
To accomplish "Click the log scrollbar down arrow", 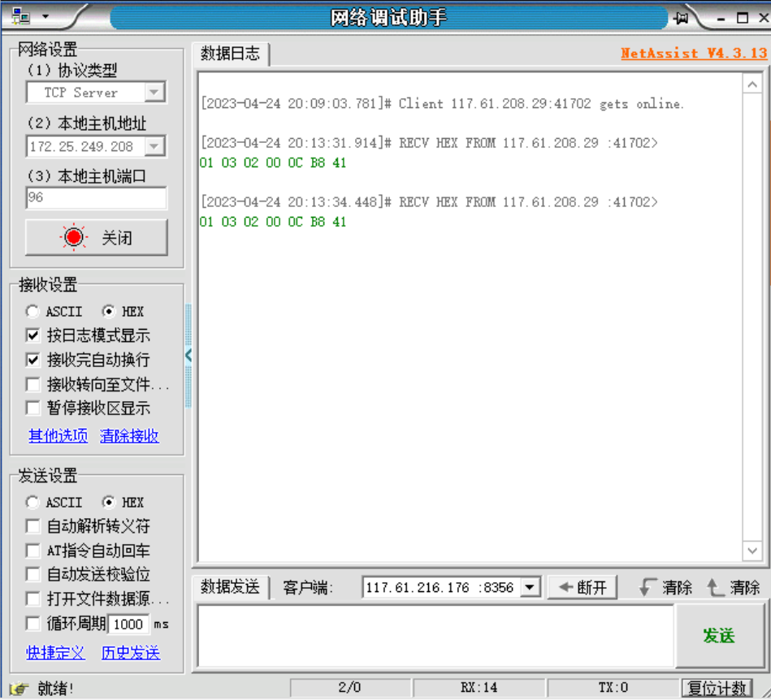I will point(752,551).
